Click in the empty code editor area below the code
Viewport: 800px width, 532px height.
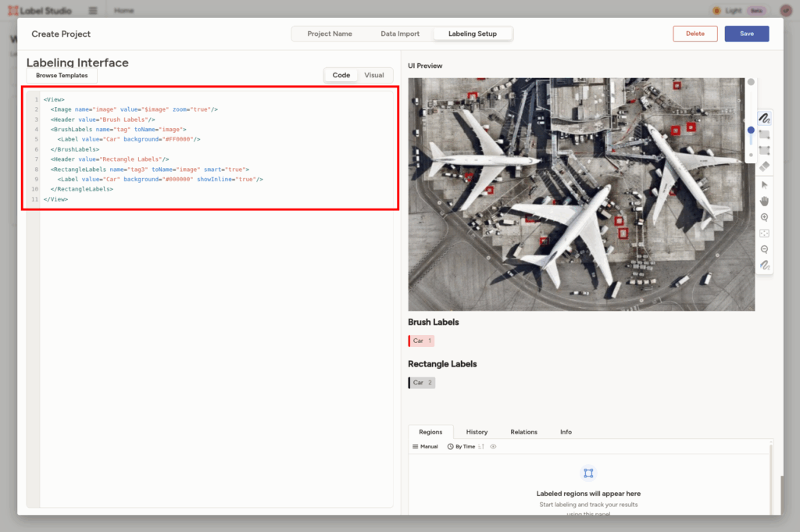click(x=216, y=357)
